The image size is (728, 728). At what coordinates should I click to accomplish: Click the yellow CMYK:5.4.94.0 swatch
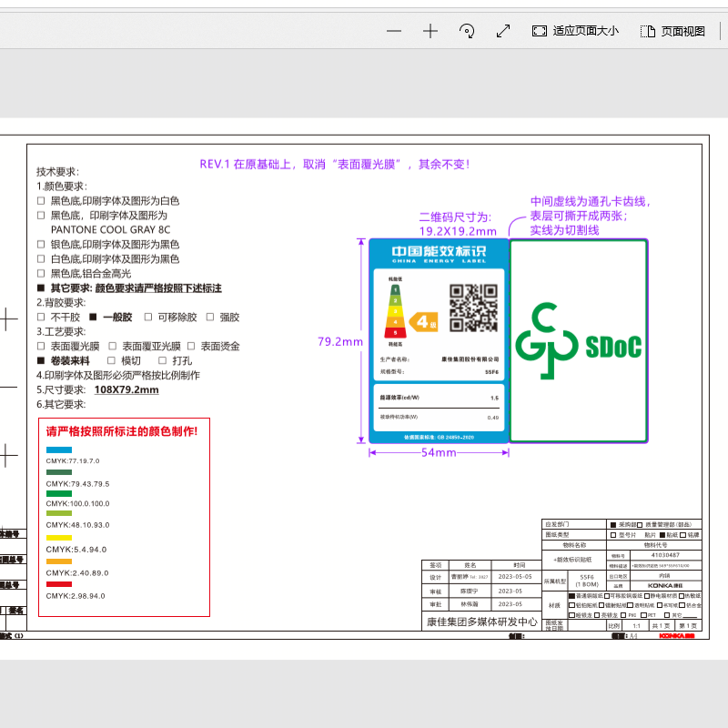pyautogui.click(x=59, y=538)
